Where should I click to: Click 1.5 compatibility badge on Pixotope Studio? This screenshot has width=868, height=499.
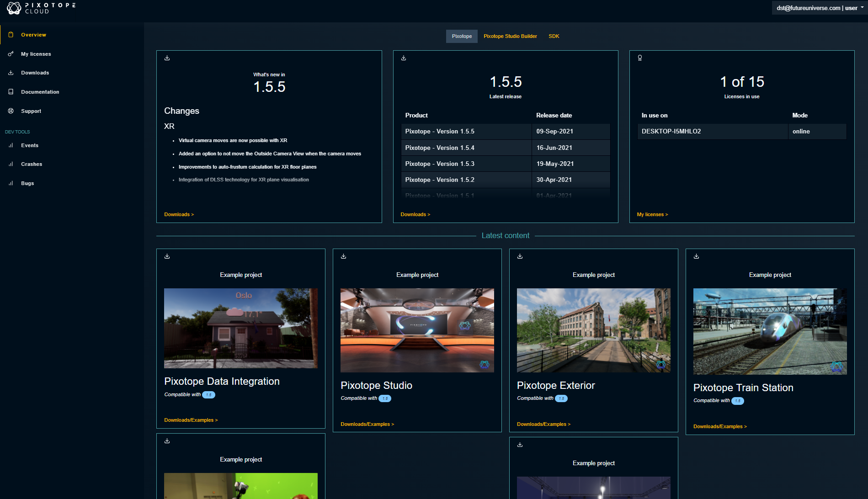pos(385,398)
